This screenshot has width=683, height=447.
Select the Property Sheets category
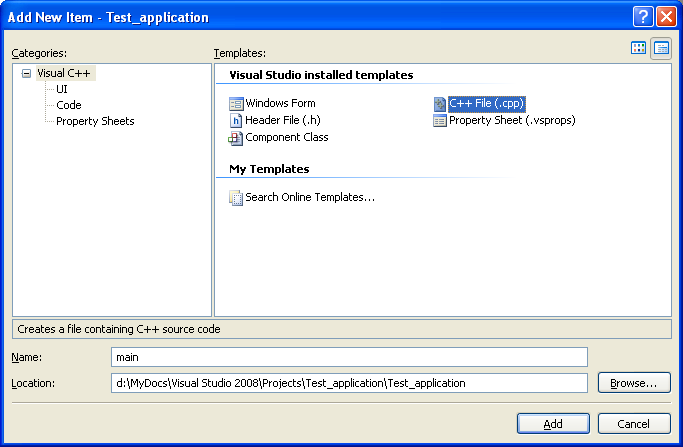pyautogui.click(x=95, y=121)
